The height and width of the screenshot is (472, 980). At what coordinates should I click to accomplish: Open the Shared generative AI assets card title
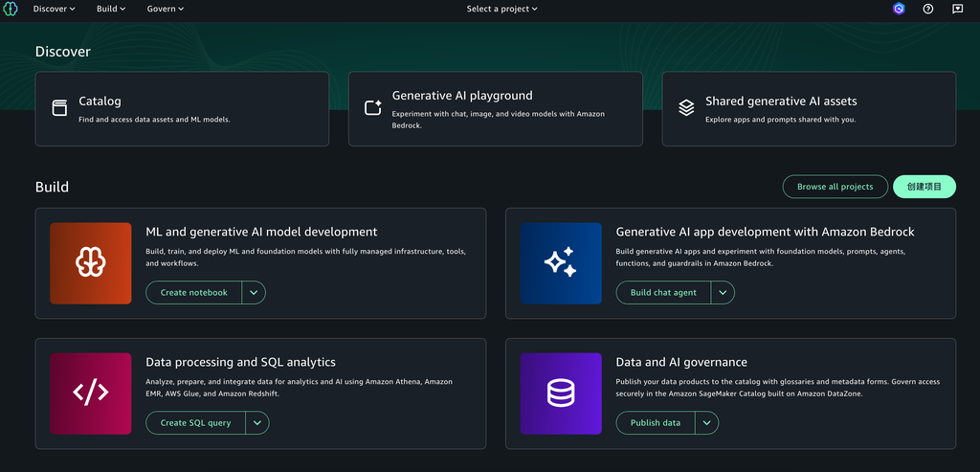pyautogui.click(x=781, y=101)
